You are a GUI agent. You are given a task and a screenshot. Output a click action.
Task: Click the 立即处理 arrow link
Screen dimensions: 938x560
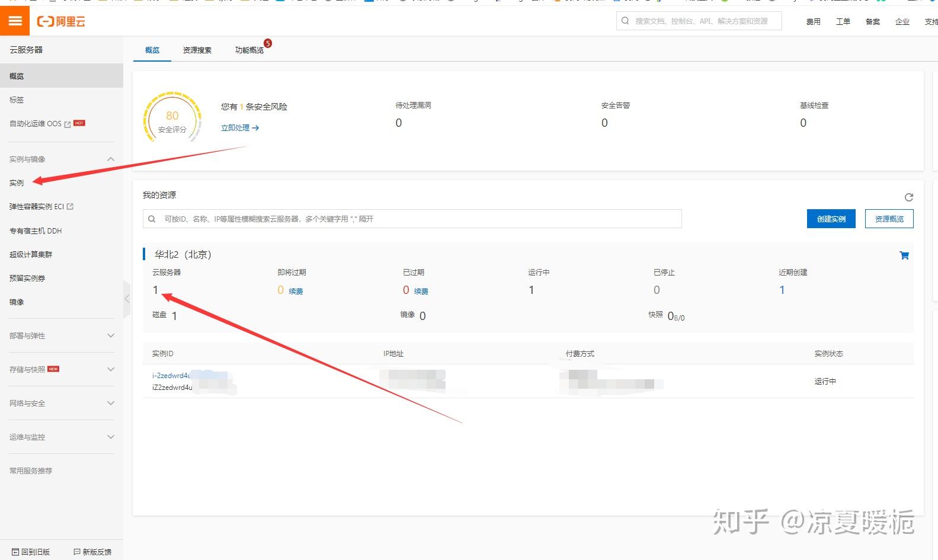click(239, 127)
